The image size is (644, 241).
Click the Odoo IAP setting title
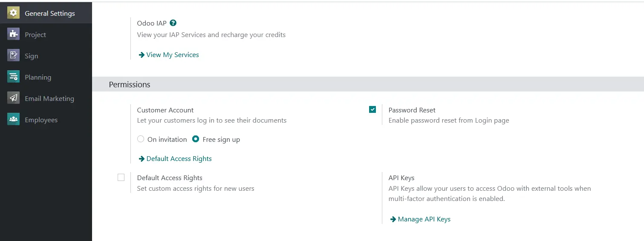coord(152,23)
